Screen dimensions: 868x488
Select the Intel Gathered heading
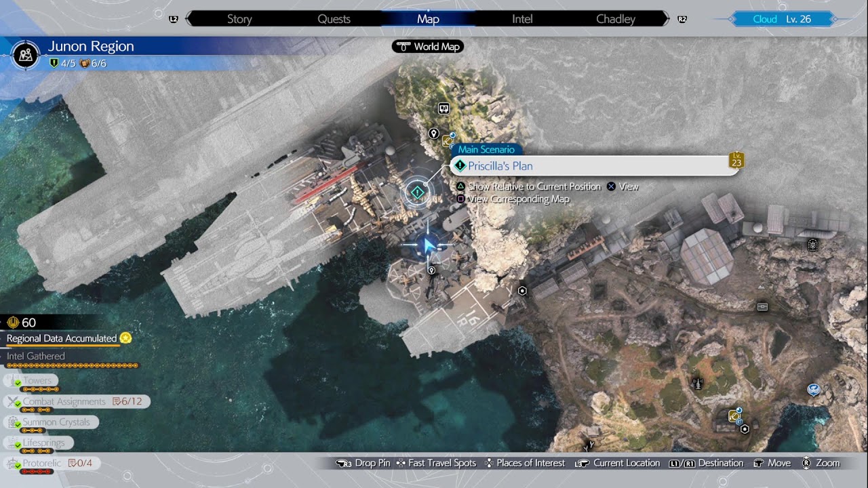(x=36, y=356)
